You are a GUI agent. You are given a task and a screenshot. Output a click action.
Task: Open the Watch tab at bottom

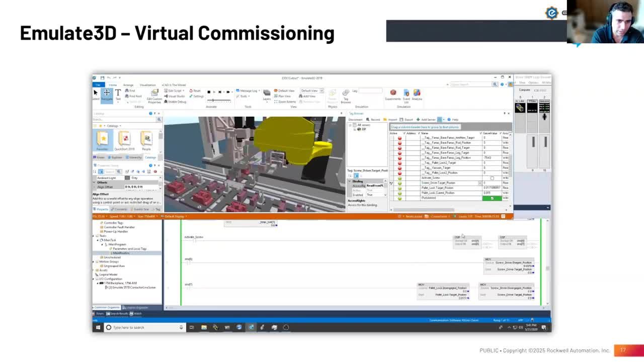pos(136,314)
